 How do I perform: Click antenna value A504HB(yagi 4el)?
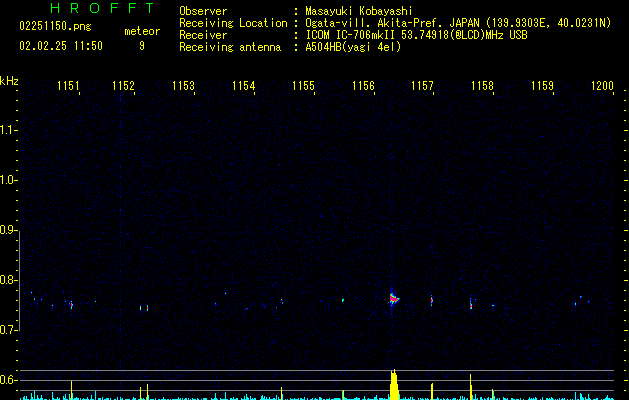(353, 47)
